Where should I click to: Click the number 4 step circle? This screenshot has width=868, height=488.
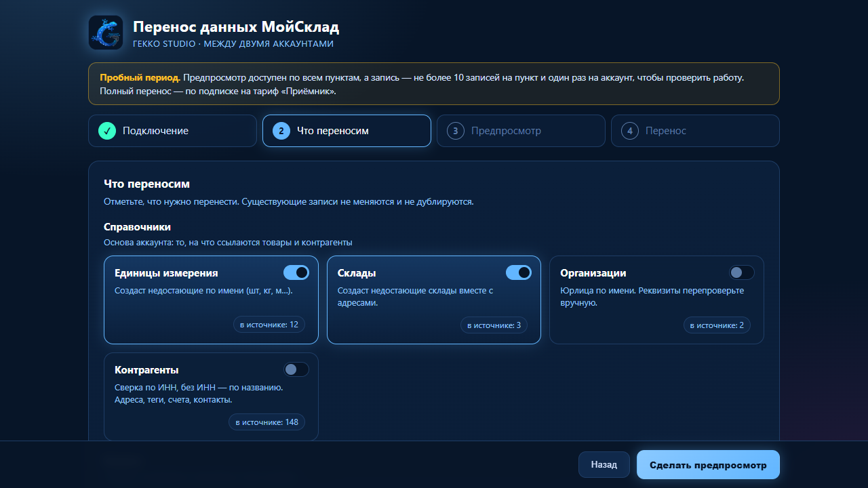(630, 131)
